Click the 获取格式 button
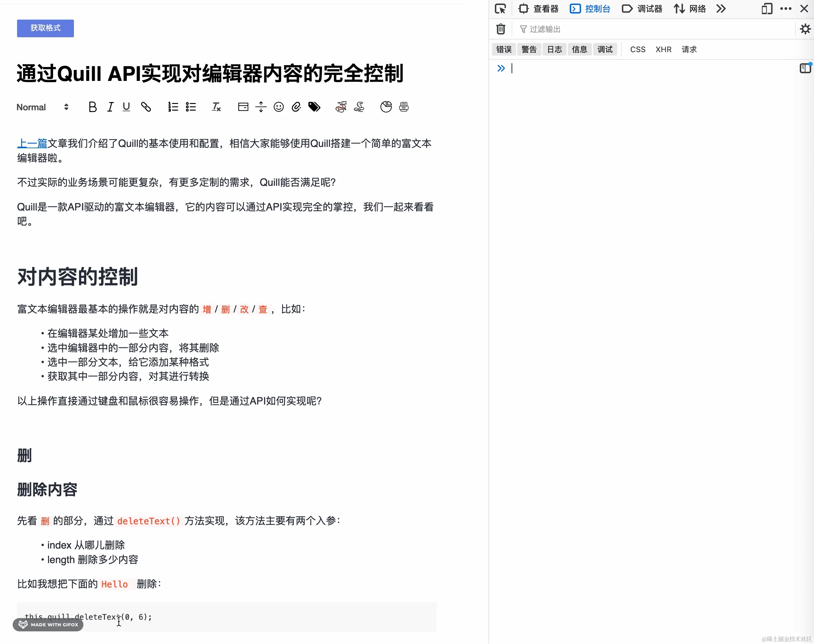The image size is (814, 644). [x=45, y=28]
